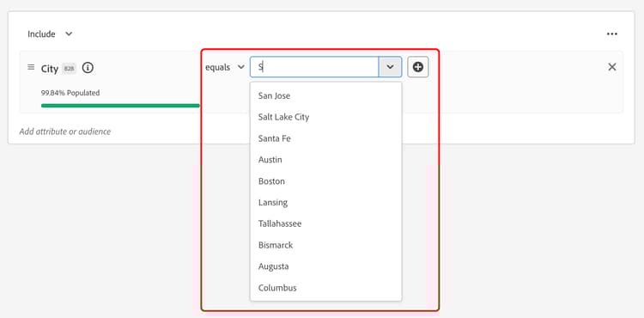
Task: Grab the City row drag handle
Action: (x=31, y=67)
